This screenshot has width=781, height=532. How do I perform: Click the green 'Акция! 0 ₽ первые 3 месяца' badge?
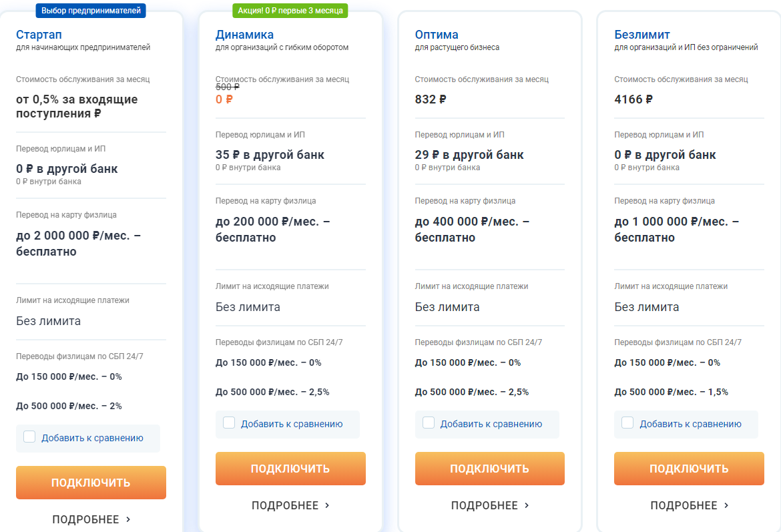click(290, 11)
